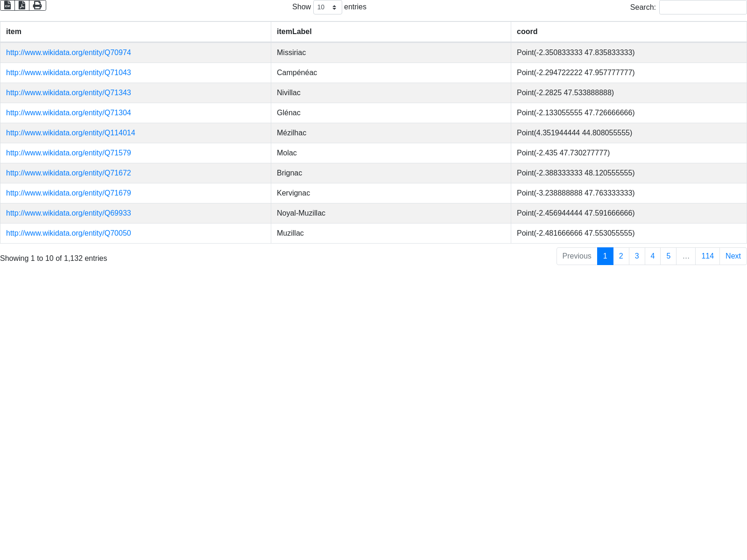
Task: Focus the Search input field
Action: (x=703, y=7)
